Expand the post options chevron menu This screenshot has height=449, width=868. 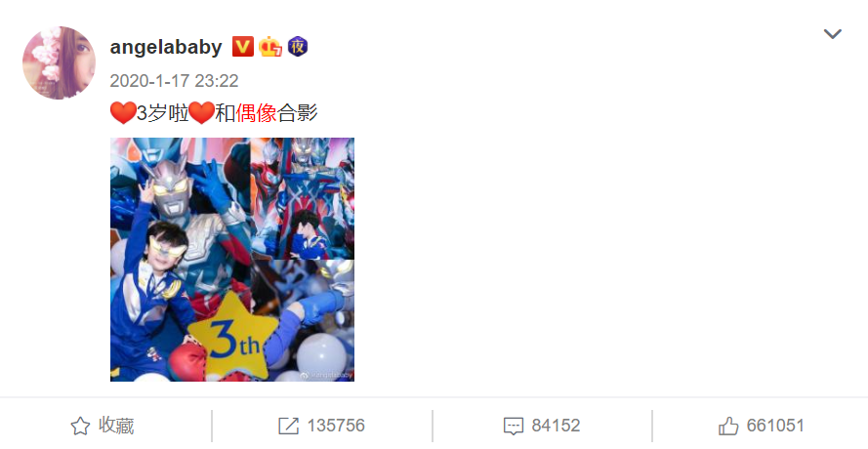click(x=833, y=34)
